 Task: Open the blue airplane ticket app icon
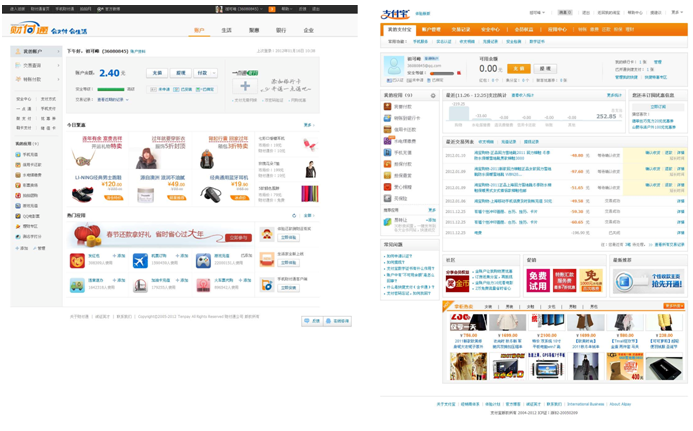(x=140, y=261)
